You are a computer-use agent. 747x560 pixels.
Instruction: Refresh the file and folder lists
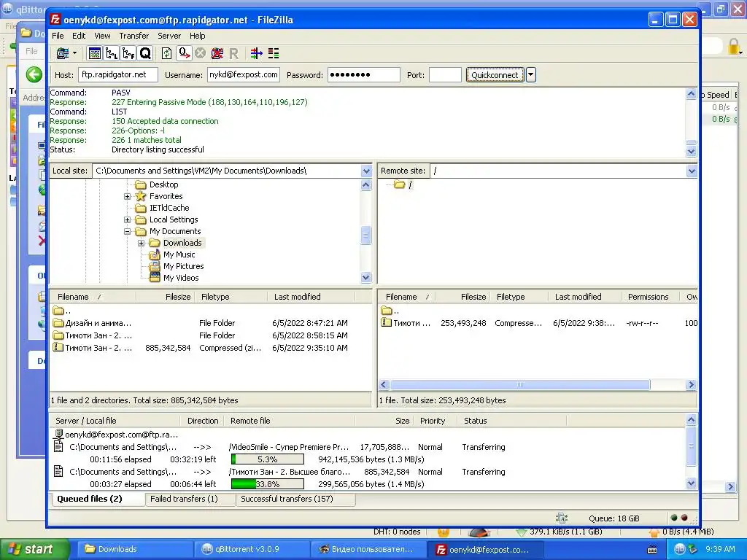click(x=166, y=53)
